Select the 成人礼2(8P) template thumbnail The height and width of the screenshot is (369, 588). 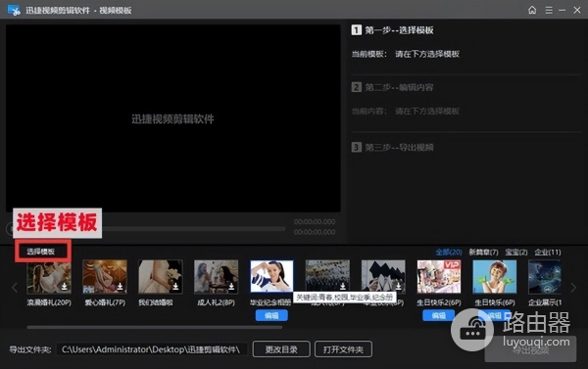(x=216, y=277)
